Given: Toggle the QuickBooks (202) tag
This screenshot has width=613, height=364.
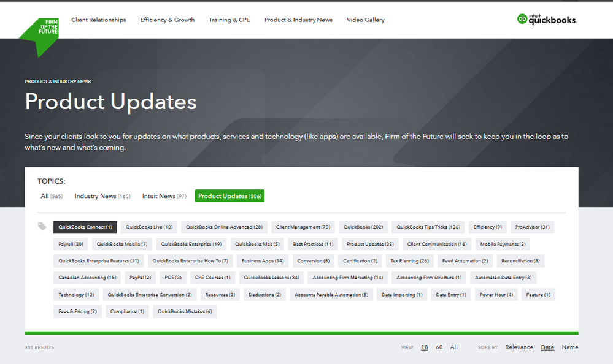Looking at the screenshot, I should pos(363,227).
